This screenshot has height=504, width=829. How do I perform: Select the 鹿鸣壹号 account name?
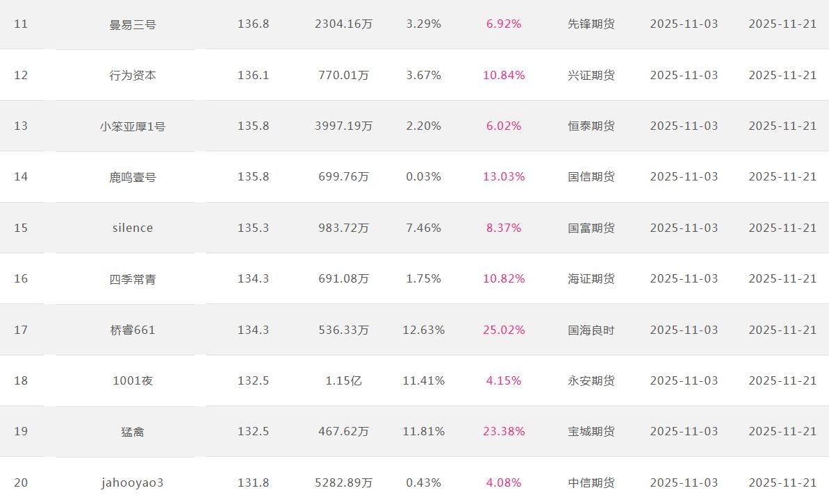point(133,177)
